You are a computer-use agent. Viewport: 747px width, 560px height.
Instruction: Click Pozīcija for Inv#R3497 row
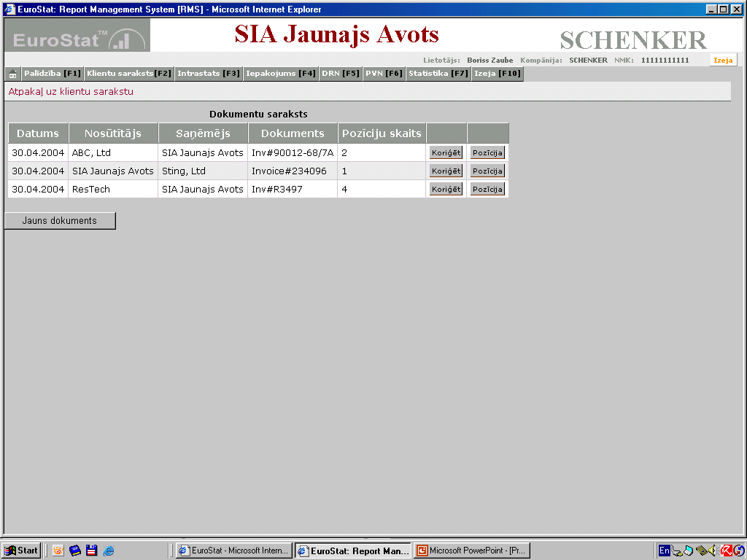(487, 189)
